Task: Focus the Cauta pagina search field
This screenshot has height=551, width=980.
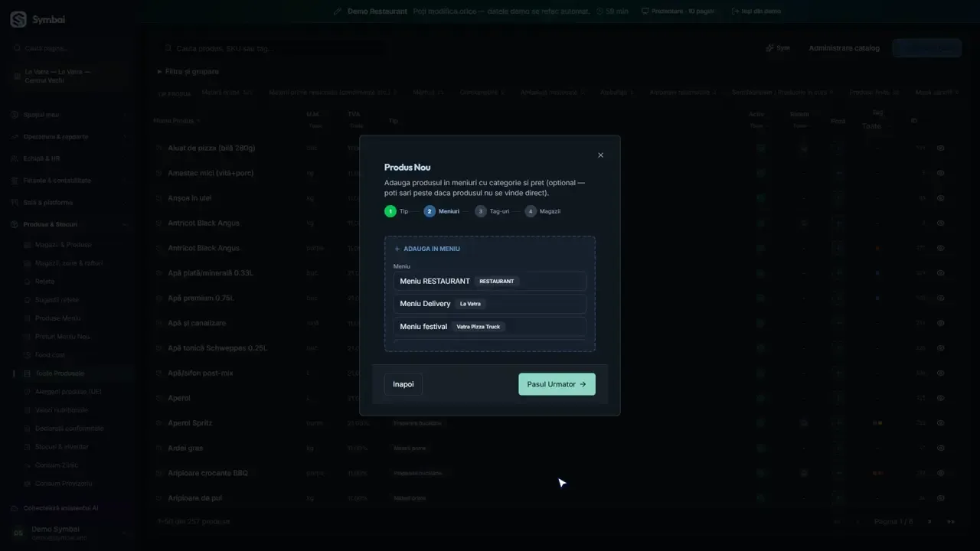Action: click(x=69, y=48)
